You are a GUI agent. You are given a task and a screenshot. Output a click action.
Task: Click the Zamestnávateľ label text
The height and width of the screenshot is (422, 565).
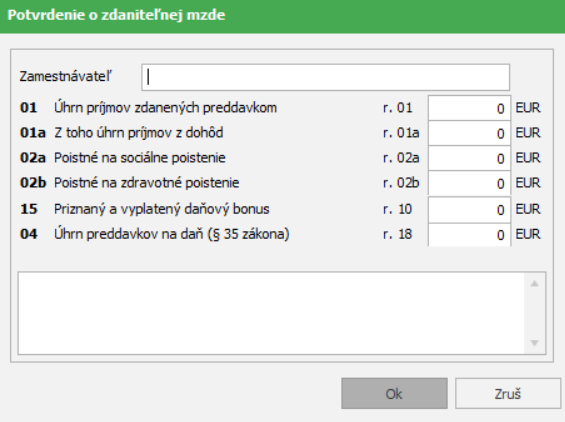click(66, 76)
